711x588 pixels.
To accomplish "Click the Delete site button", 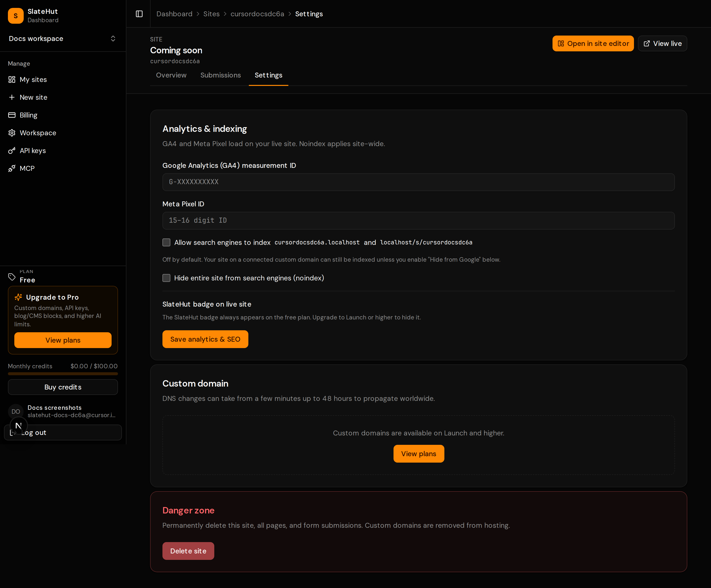I will [x=188, y=551].
